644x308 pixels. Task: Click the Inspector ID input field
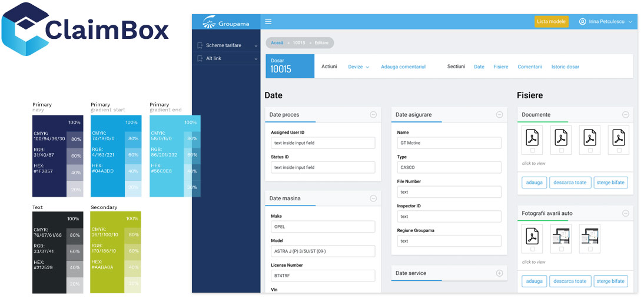[449, 216]
